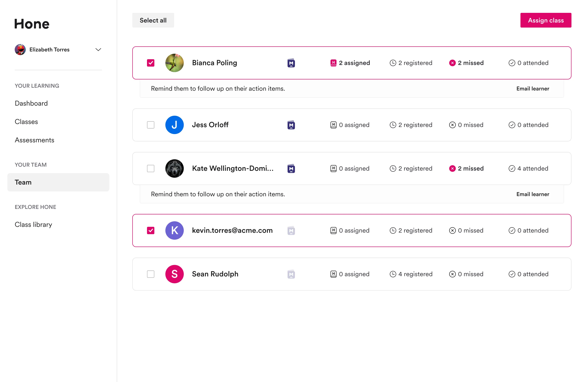Click the pink S avatar for Sean Rudolph
The height and width of the screenshot is (382, 588).
tap(174, 274)
